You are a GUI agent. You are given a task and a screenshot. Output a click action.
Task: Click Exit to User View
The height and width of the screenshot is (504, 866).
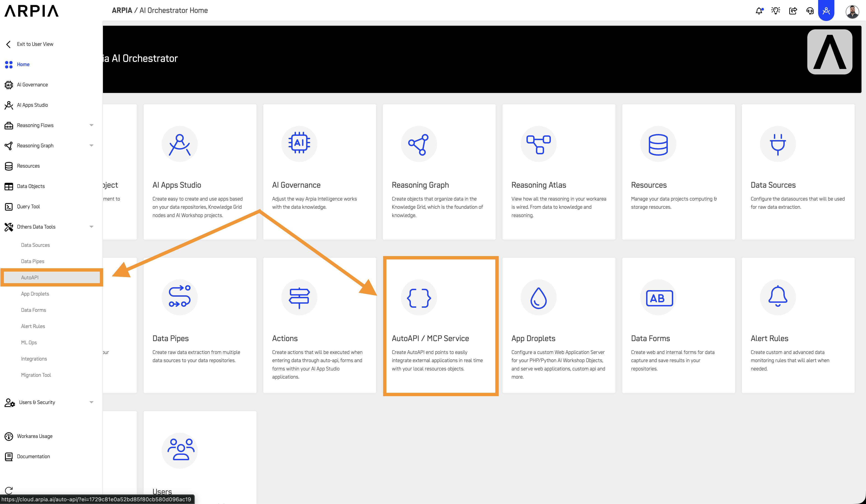click(35, 44)
